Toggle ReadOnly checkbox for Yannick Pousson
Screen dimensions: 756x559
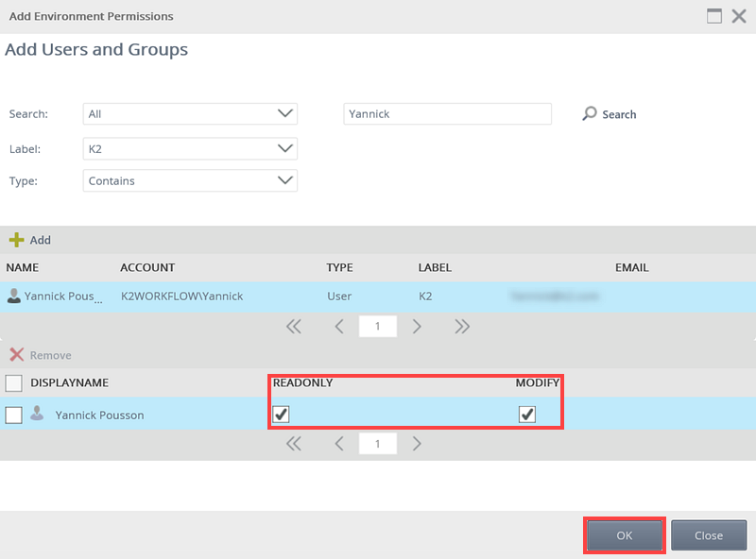point(281,415)
